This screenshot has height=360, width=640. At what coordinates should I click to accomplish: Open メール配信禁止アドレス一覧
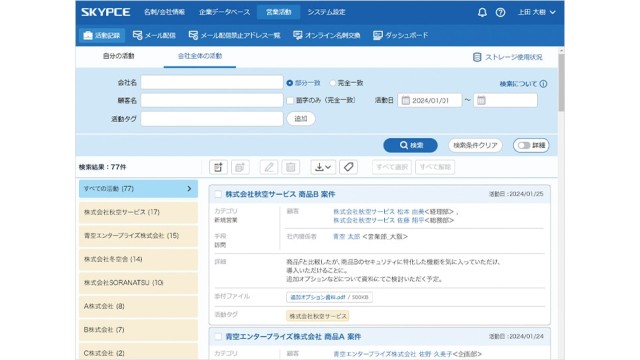tap(234, 36)
